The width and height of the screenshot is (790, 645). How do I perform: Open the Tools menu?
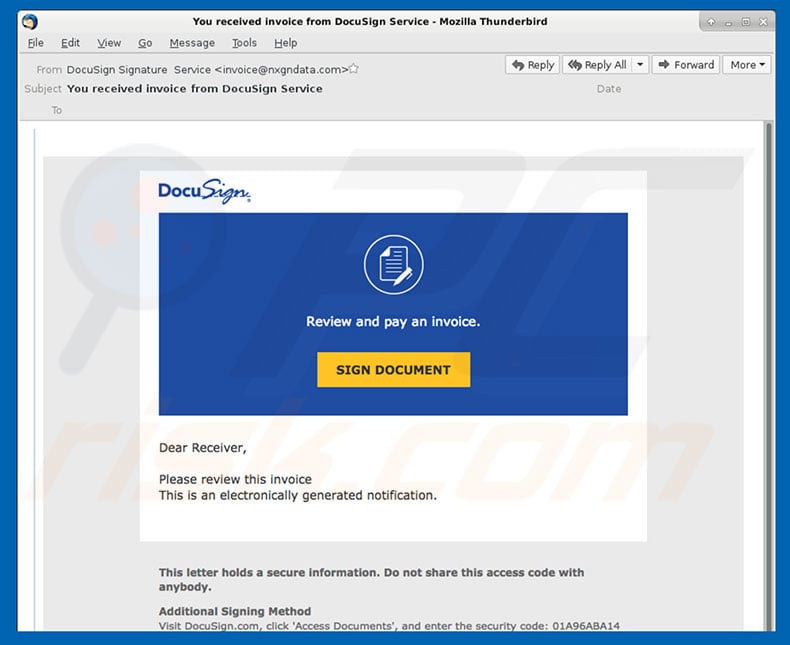244,43
